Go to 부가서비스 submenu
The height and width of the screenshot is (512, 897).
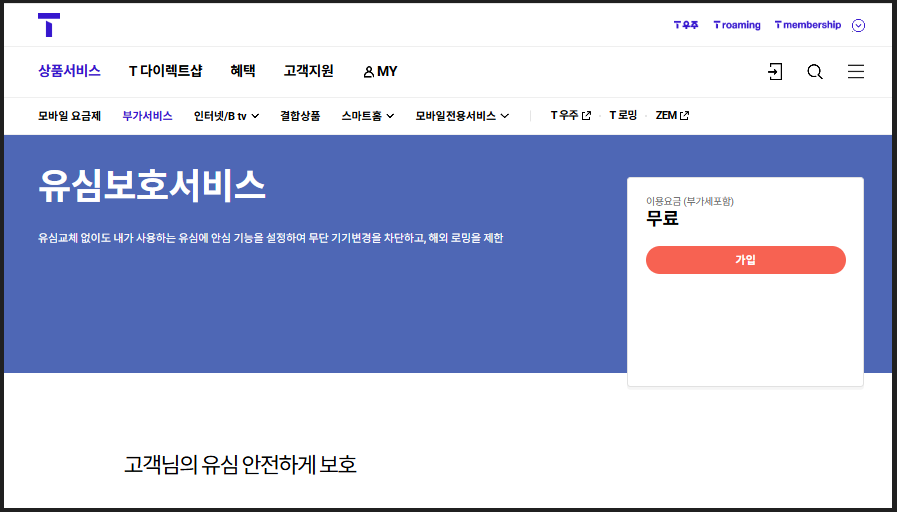click(147, 116)
